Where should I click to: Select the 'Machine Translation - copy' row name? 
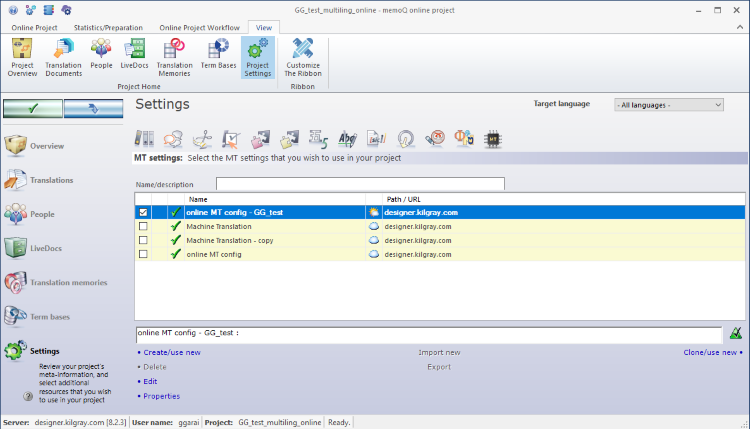point(230,240)
